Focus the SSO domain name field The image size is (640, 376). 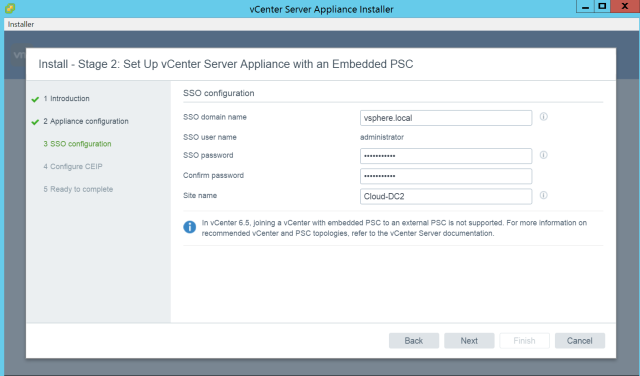click(x=446, y=118)
